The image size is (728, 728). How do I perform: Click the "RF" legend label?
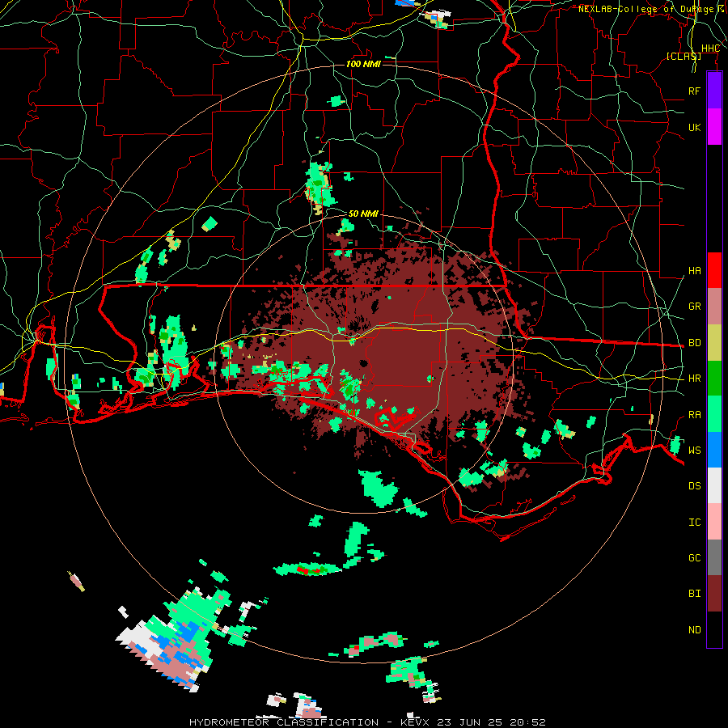pyautogui.click(x=694, y=91)
